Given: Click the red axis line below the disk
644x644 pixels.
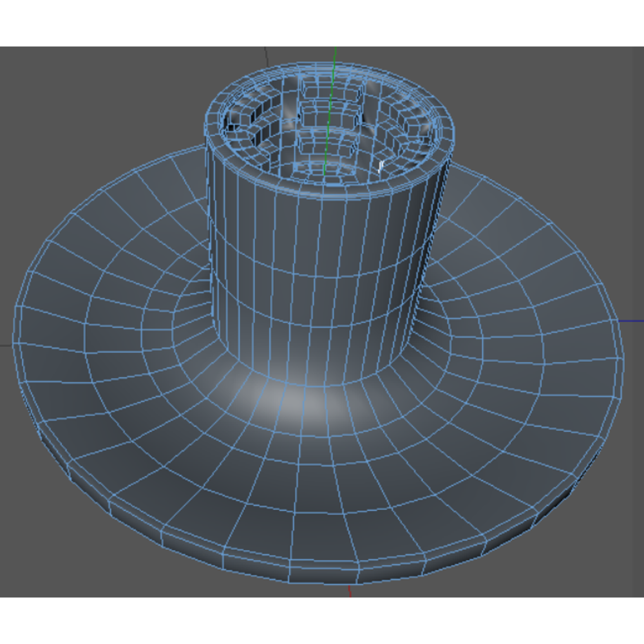Looking at the screenshot, I should click(x=350, y=591).
